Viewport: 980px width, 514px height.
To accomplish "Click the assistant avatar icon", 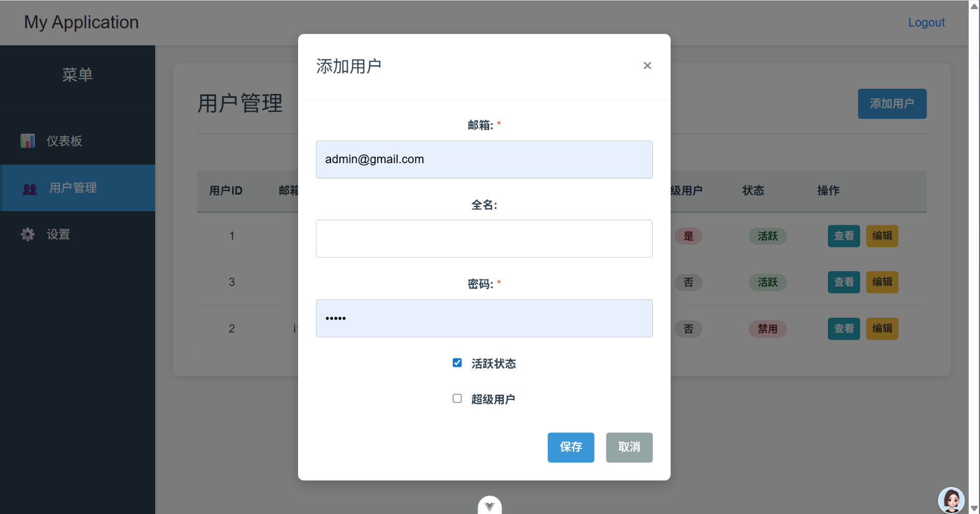I will coord(951,500).
